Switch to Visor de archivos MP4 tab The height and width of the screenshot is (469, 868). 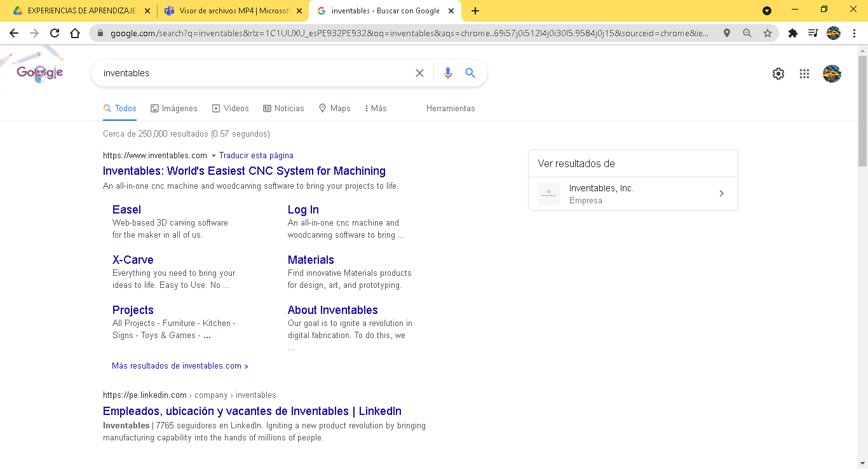[232, 11]
